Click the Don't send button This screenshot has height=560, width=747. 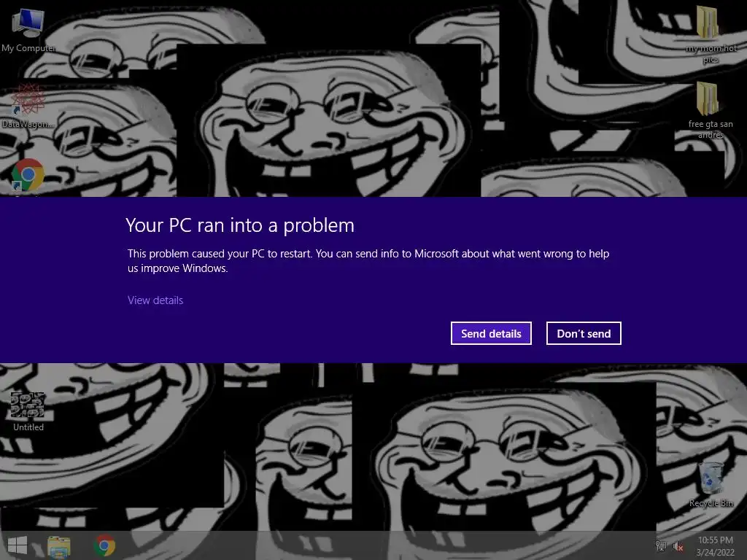pyautogui.click(x=584, y=333)
